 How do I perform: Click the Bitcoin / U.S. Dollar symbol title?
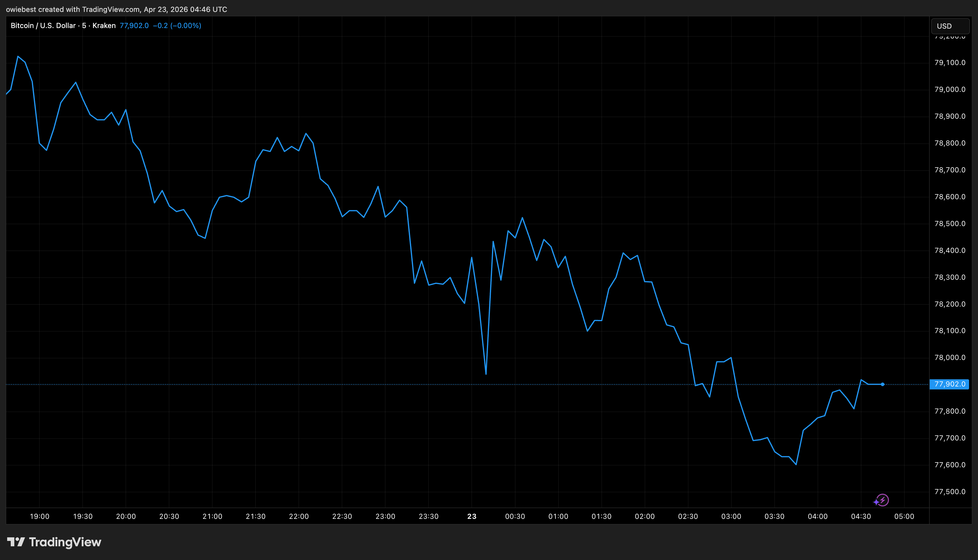pos(43,26)
